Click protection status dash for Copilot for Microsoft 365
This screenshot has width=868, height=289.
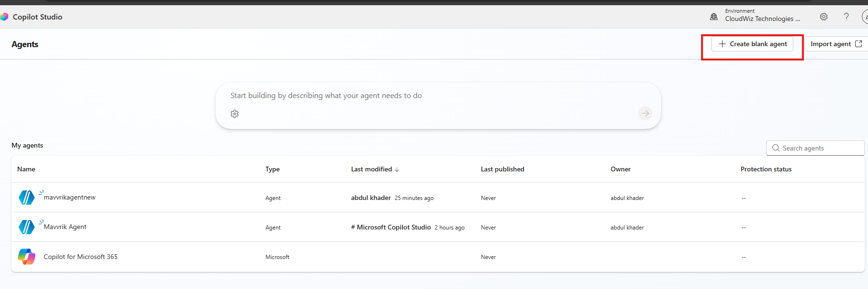pos(743,257)
